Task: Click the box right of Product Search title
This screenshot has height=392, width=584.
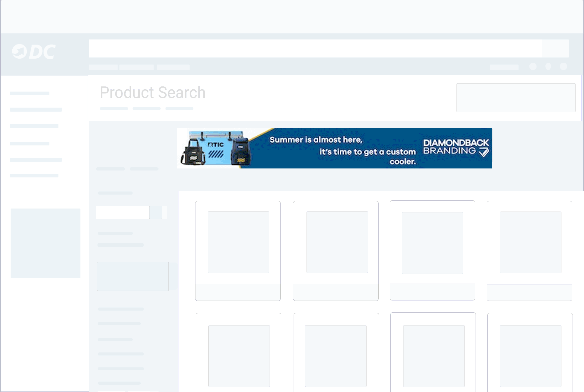Action: (x=516, y=98)
